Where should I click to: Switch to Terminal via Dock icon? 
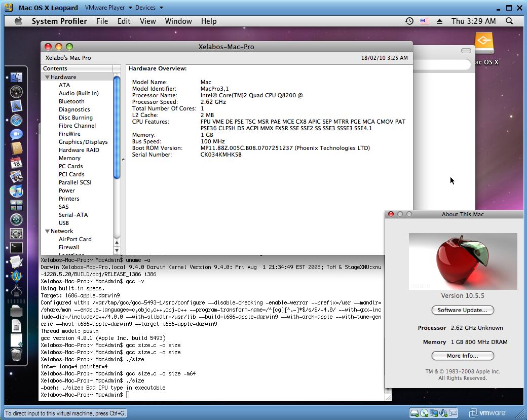click(16, 248)
